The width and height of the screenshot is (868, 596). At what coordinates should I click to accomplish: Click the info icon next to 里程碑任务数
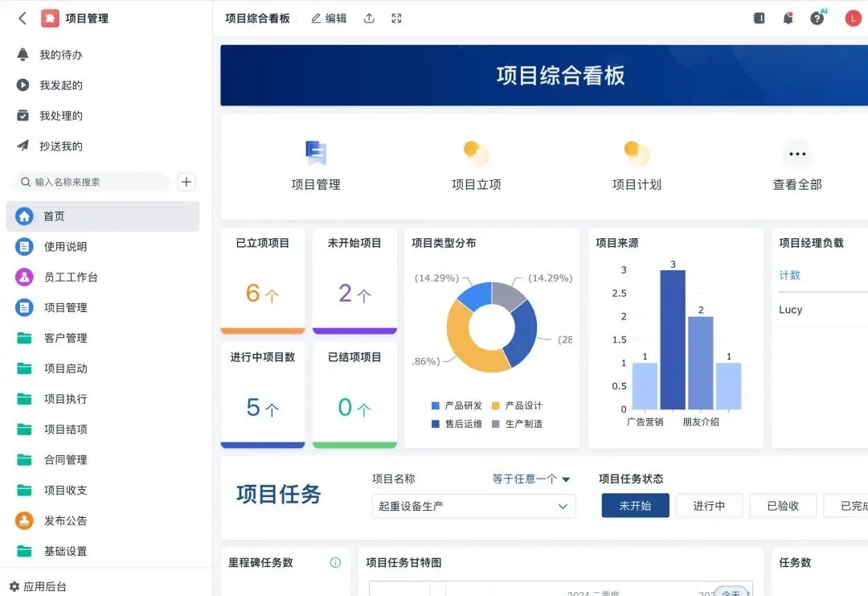[335, 562]
